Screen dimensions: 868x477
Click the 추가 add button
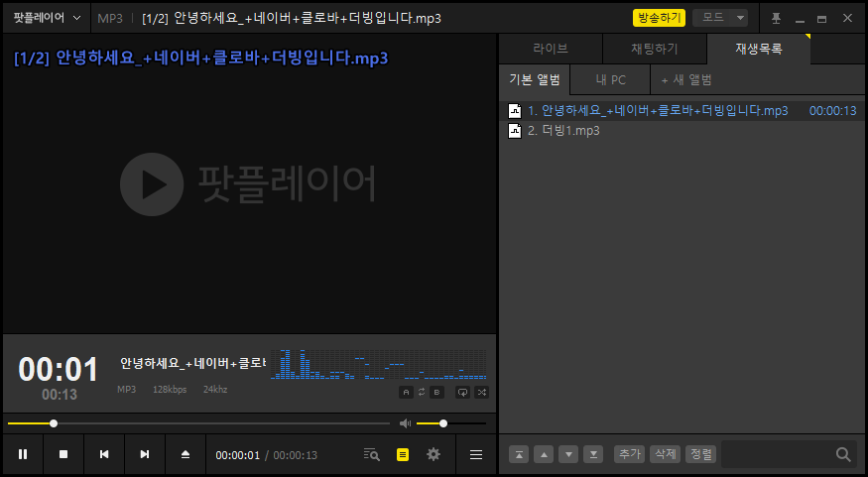tap(629, 454)
